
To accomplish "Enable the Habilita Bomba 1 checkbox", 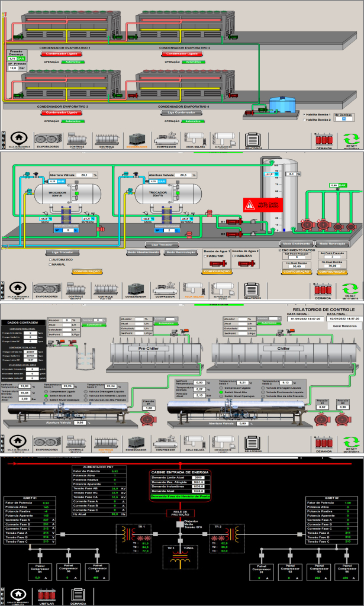I will pyautogui.click(x=304, y=114).
